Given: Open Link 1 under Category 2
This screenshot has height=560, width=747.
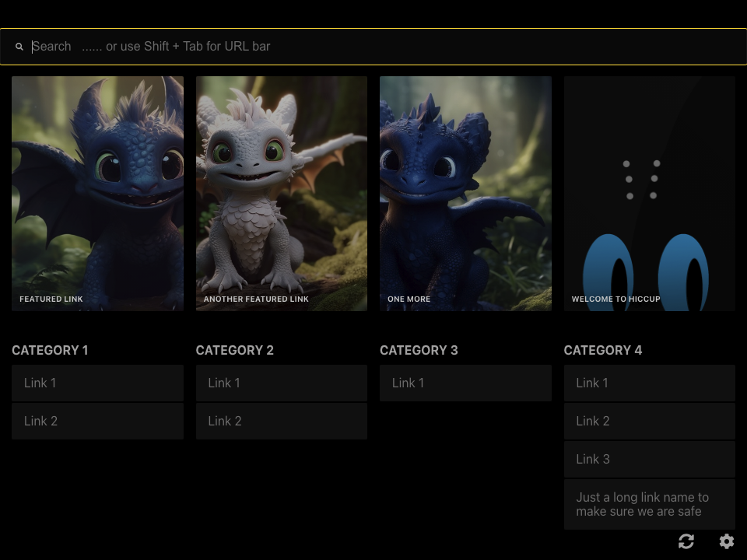Looking at the screenshot, I should (282, 383).
